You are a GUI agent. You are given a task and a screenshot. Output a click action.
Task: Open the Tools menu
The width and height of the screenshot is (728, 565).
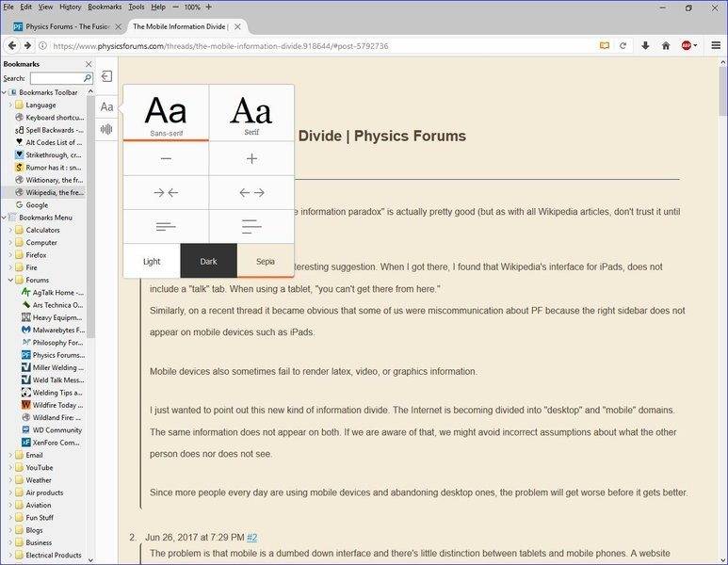[x=137, y=7]
